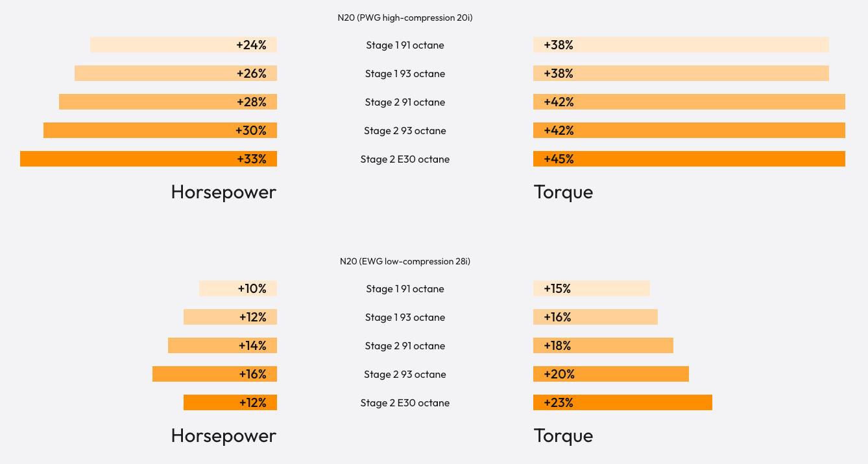Select the +45% torque bar
868x464 pixels.
(689, 159)
